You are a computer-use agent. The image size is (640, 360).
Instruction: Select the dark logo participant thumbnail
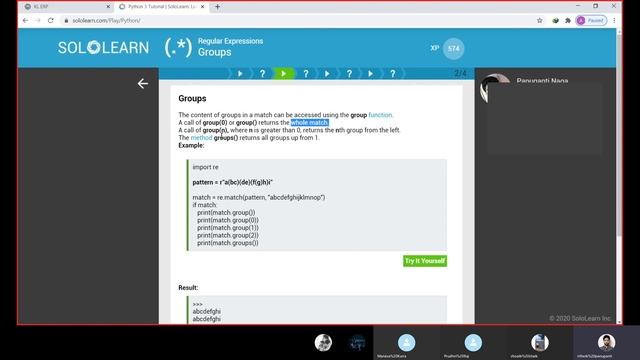pyautogui.click(x=357, y=343)
